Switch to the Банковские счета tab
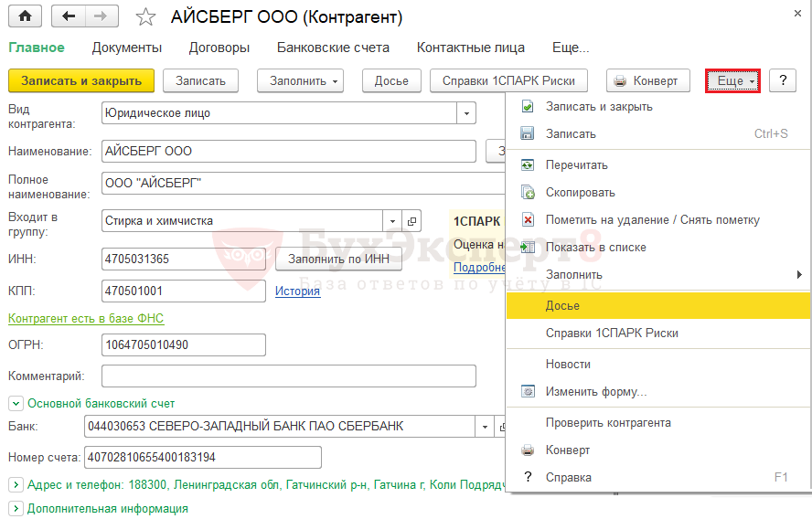Screen dimensions: 812x519 click(x=333, y=48)
